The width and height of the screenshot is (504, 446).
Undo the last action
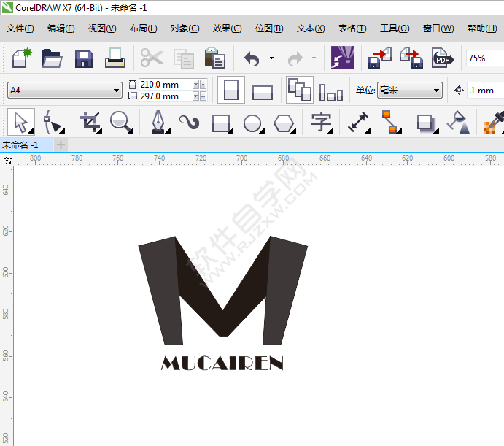[x=252, y=59]
